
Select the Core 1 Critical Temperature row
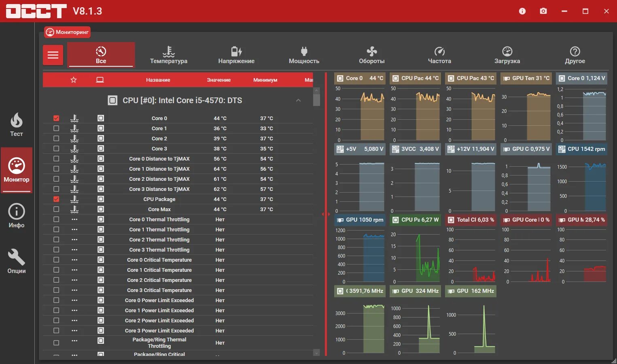click(178, 270)
